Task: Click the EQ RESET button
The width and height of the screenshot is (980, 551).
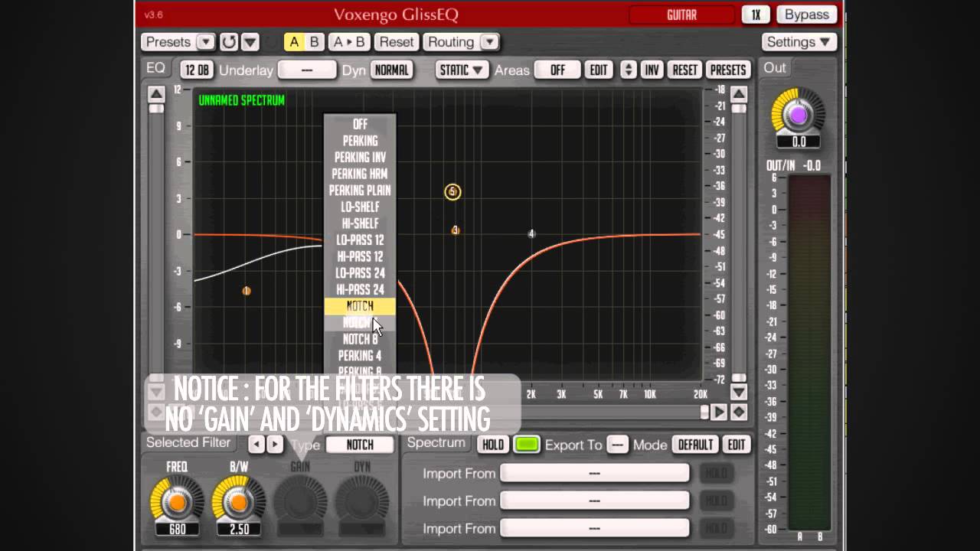Action: 684,70
